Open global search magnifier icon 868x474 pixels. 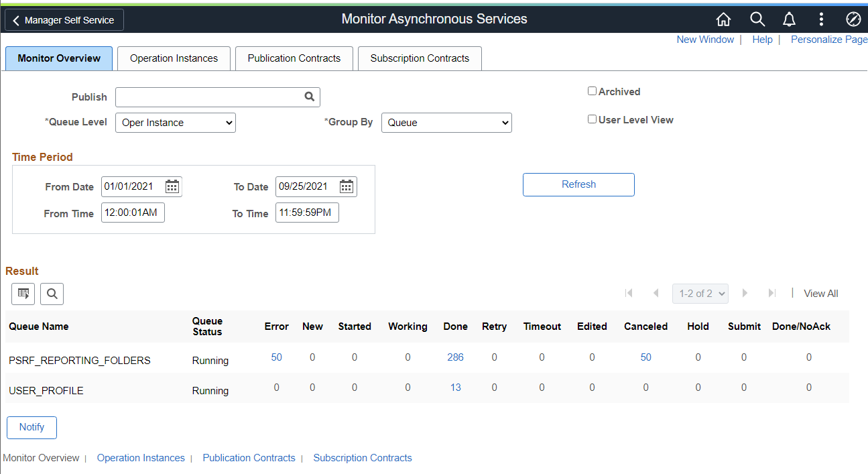[x=757, y=19]
